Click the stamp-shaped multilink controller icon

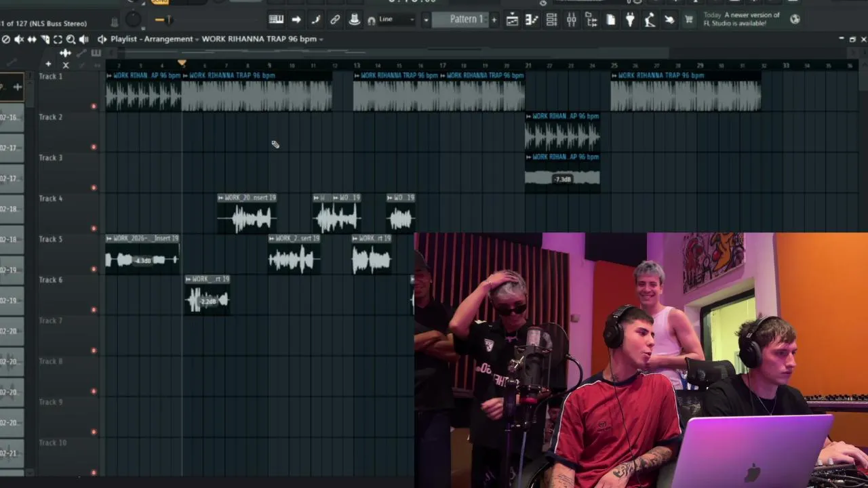tap(354, 20)
